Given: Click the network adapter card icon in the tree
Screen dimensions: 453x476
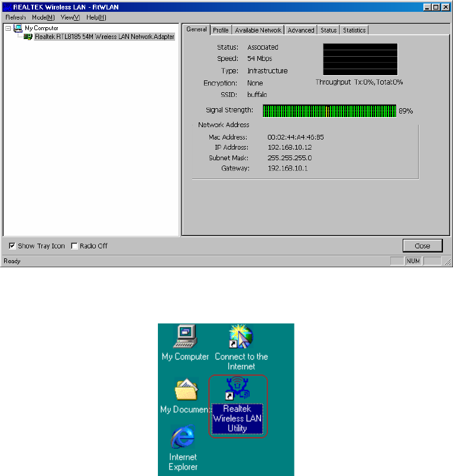Looking at the screenshot, I should click(x=28, y=37).
